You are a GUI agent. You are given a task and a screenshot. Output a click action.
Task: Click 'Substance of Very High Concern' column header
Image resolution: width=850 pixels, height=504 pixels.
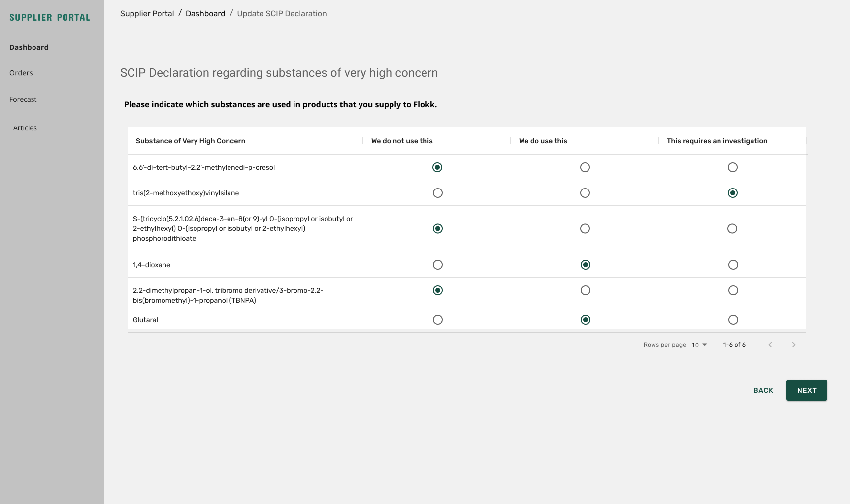[x=191, y=141]
